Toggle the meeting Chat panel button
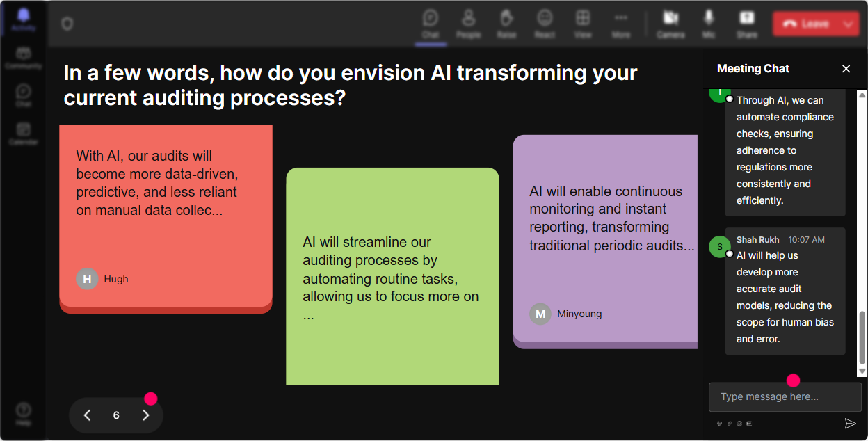Viewport: 868px width, 441px height. [x=431, y=24]
